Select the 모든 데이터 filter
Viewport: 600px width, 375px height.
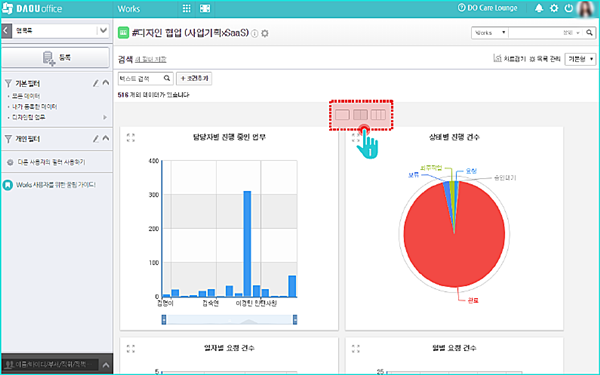point(26,96)
